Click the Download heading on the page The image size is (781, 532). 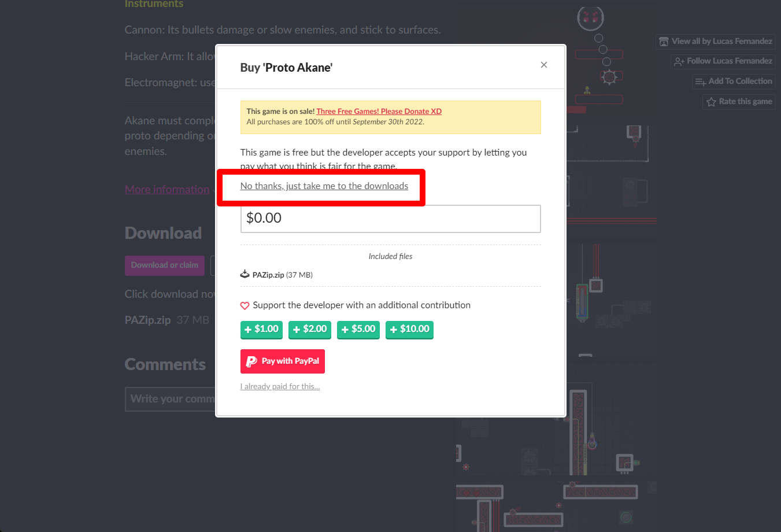point(164,233)
